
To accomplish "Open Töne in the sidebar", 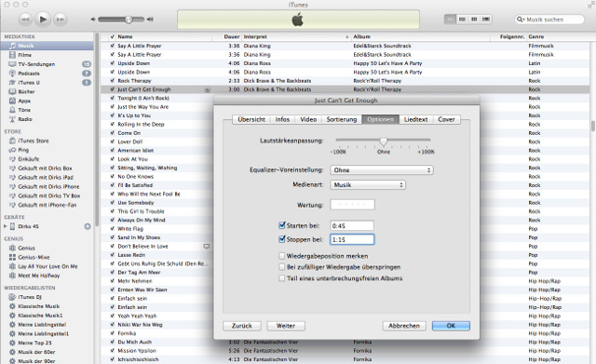I will (24, 110).
